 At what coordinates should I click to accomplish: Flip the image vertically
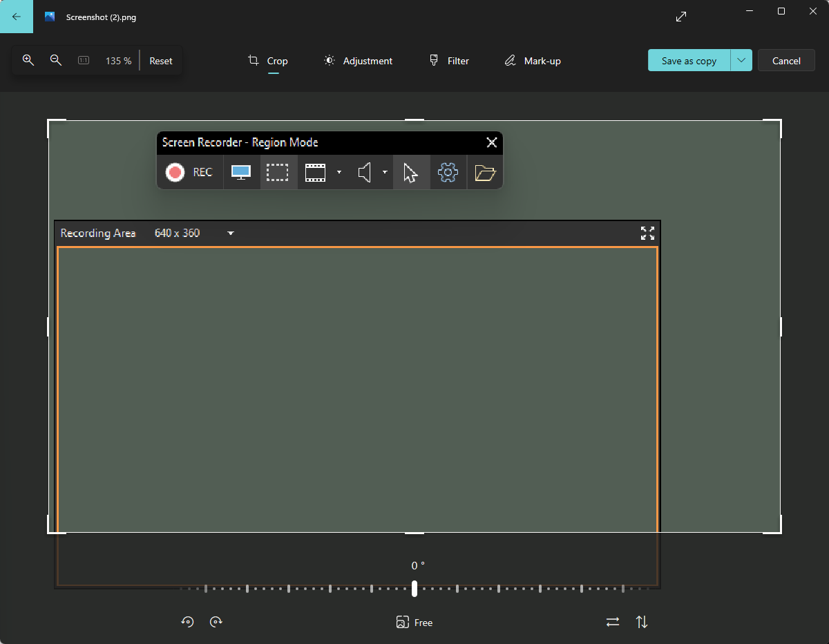642,622
